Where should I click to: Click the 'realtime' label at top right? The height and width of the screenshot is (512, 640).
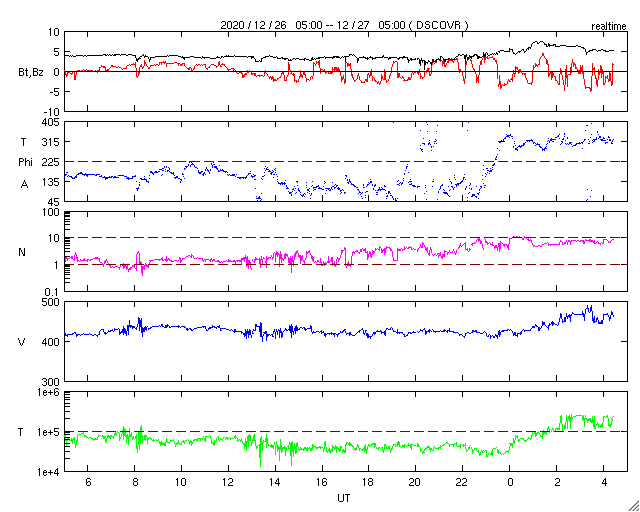[x=609, y=27]
